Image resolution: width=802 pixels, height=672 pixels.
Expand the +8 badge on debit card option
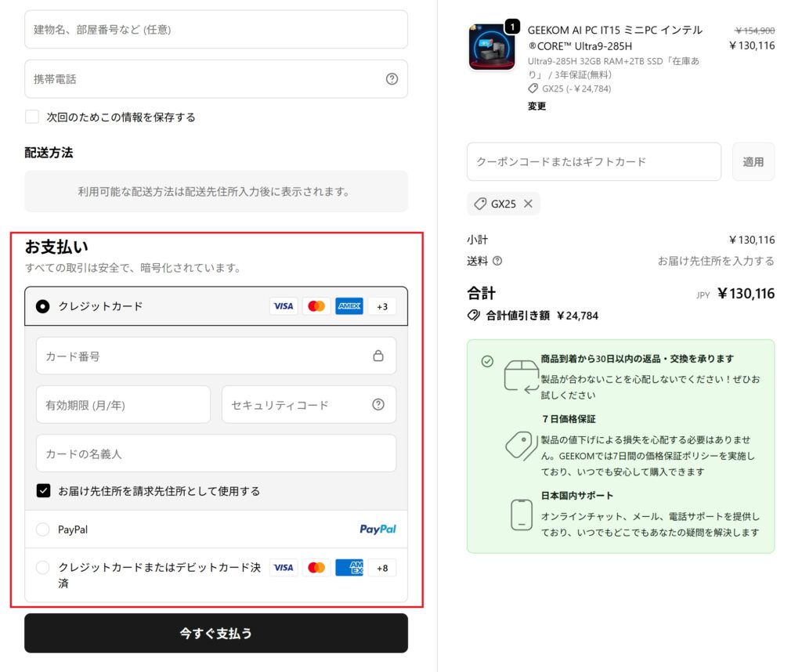click(382, 567)
